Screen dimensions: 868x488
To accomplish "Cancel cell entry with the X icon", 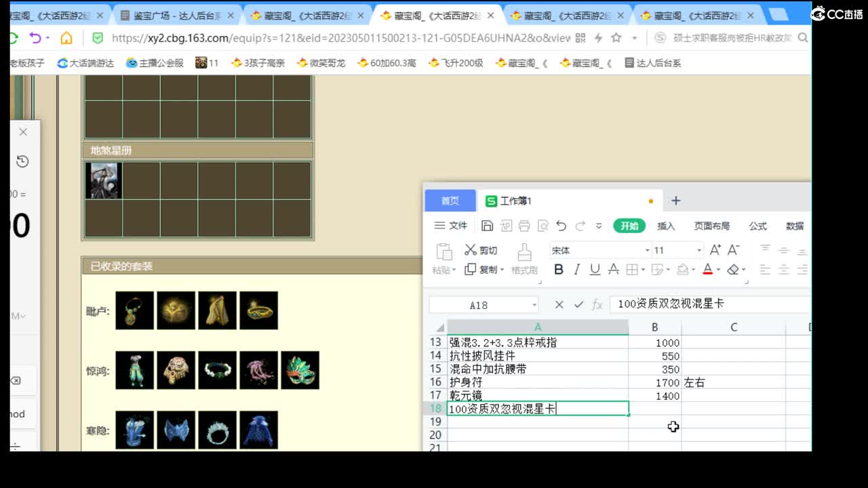I will point(559,305).
